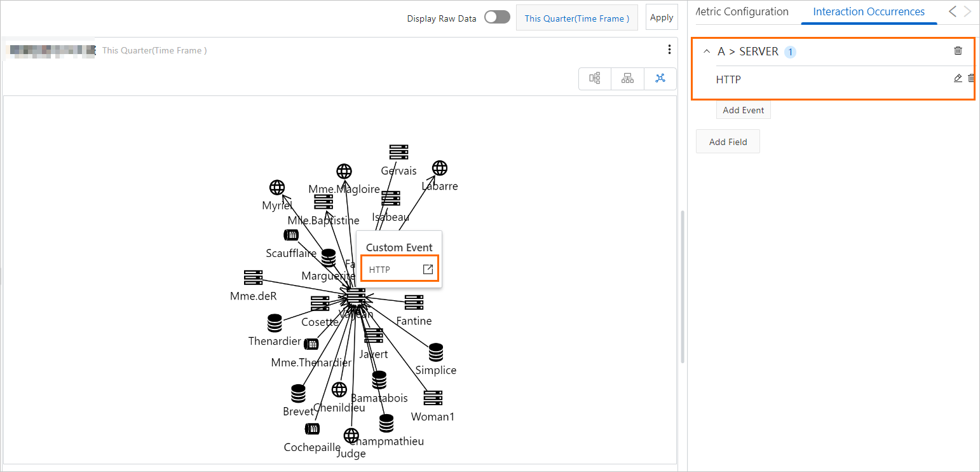Click the HTTP event name in panel

click(x=728, y=80)
